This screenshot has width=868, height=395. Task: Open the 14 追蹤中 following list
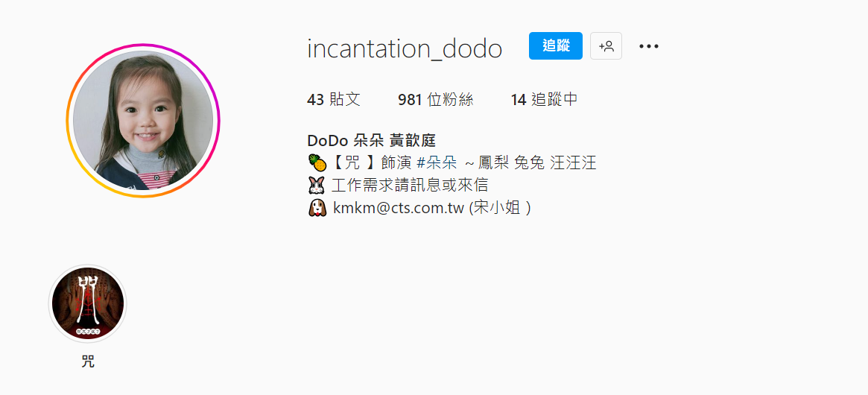(544, 100)
